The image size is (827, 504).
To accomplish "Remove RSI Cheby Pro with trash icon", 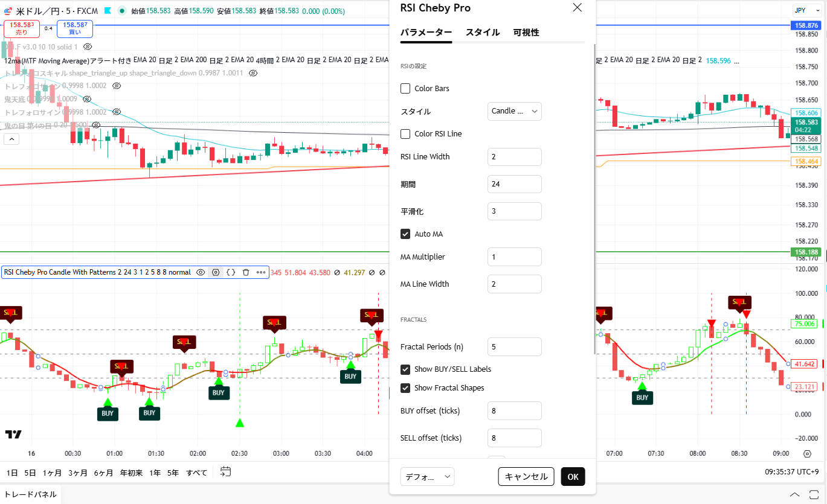I will point(246,272).
